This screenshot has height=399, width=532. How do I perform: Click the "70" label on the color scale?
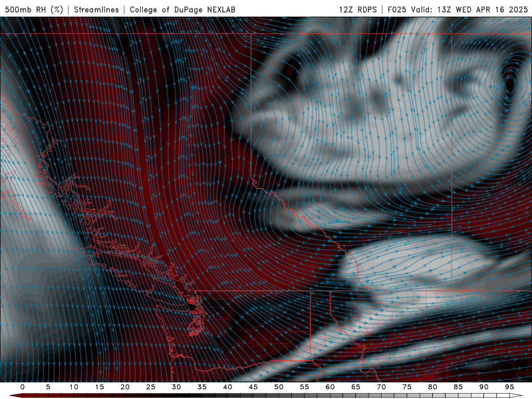(x=381, y=387)
